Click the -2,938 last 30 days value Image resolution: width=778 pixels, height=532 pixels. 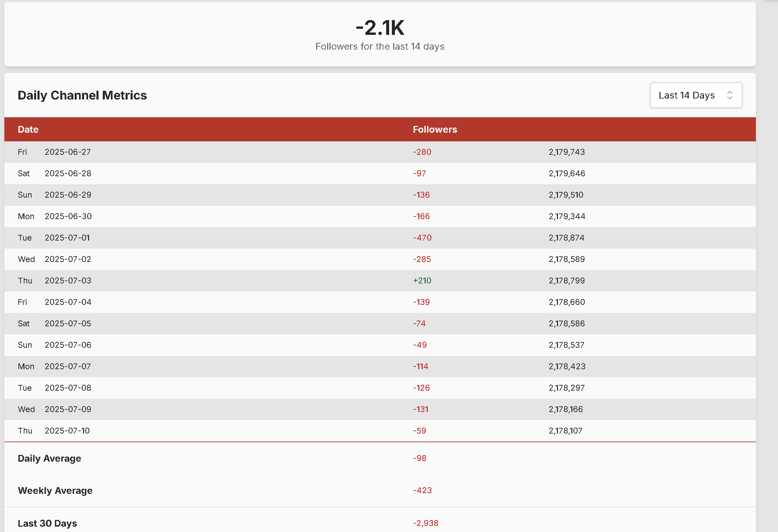click(426, 523)
